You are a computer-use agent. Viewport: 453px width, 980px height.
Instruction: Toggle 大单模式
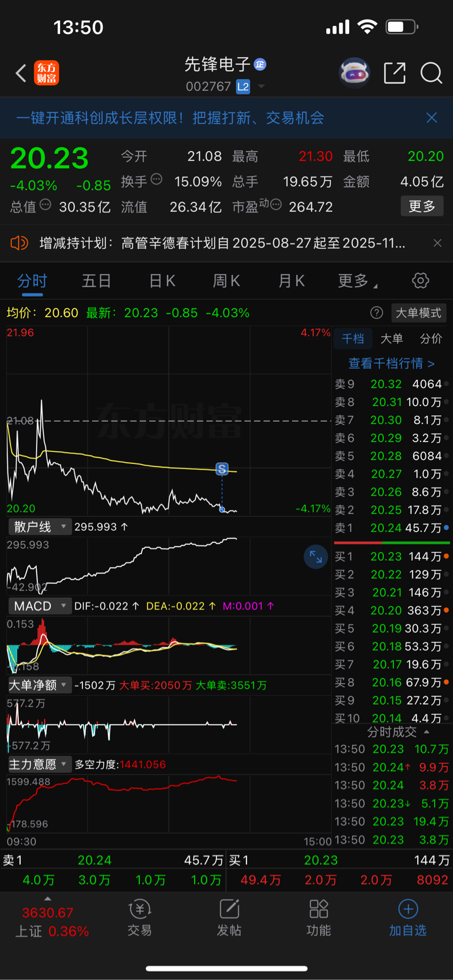coord(418,313)
